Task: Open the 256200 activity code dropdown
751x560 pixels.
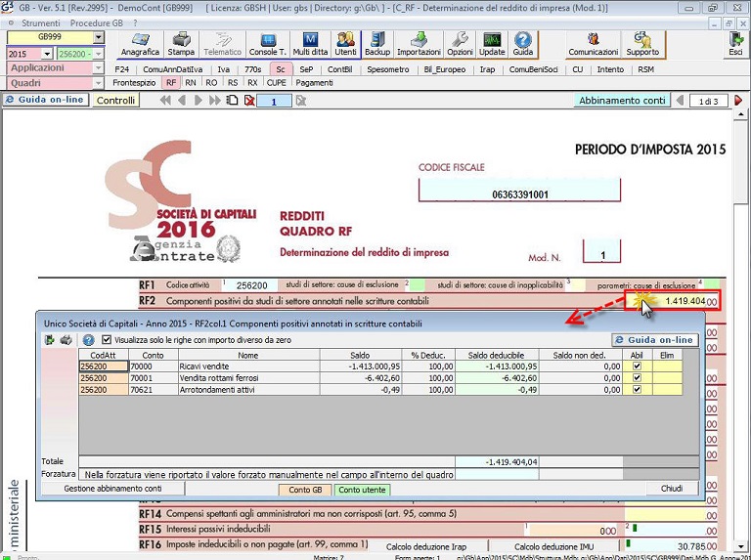Action: coord(98,54)
